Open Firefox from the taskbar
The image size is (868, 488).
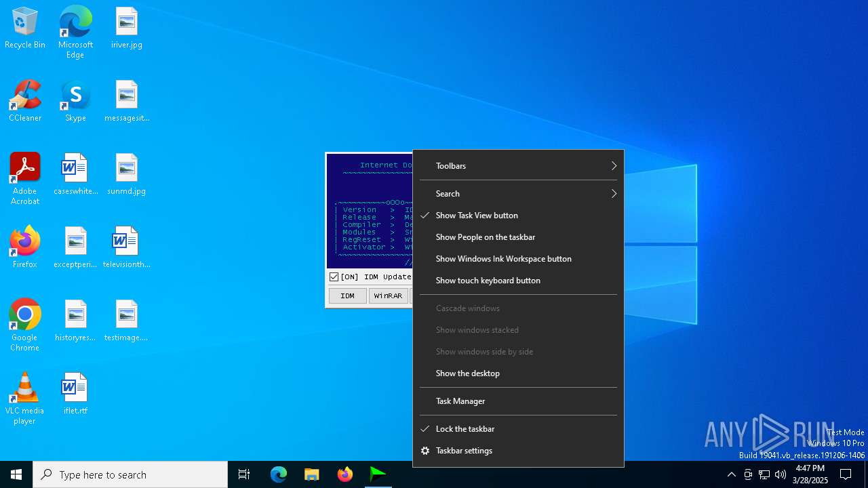point(345,474)
